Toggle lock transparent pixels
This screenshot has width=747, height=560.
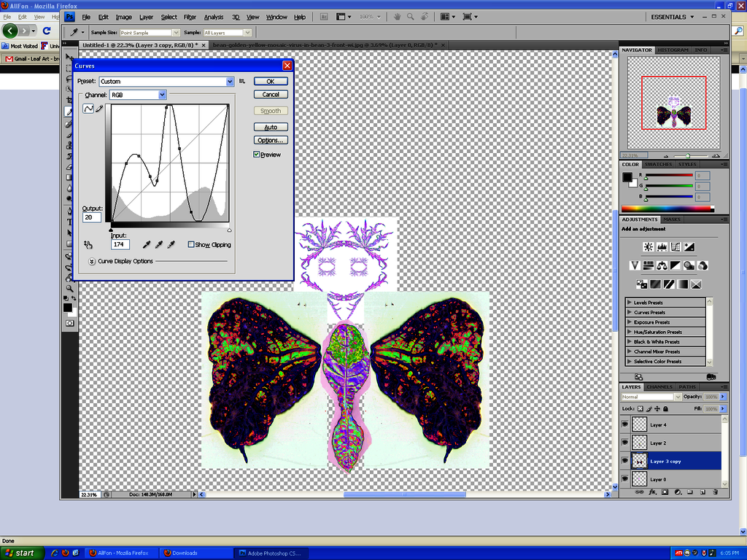click(x=640, y=408)
